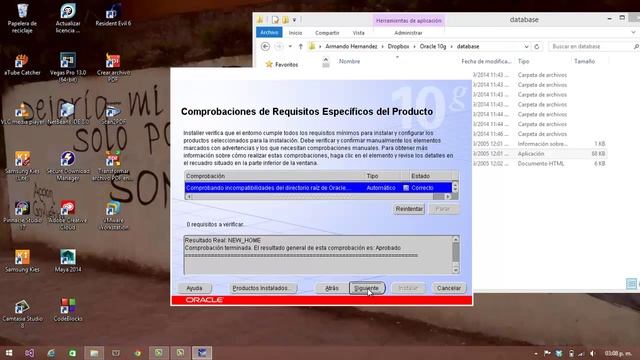The height and width of the screenshot is (360, 640).
Task: Click the Oracle installer taskbar icon
Action: click(x=202, y=353)
